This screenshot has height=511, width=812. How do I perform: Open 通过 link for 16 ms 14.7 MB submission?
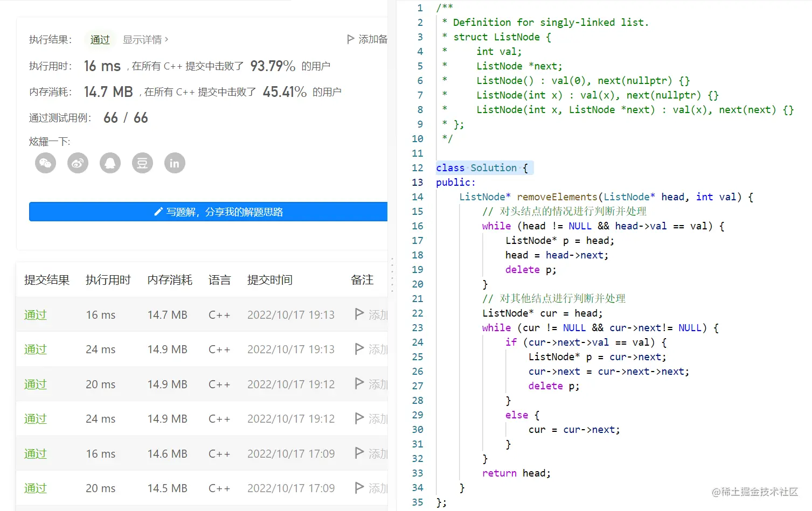[36, 315]
